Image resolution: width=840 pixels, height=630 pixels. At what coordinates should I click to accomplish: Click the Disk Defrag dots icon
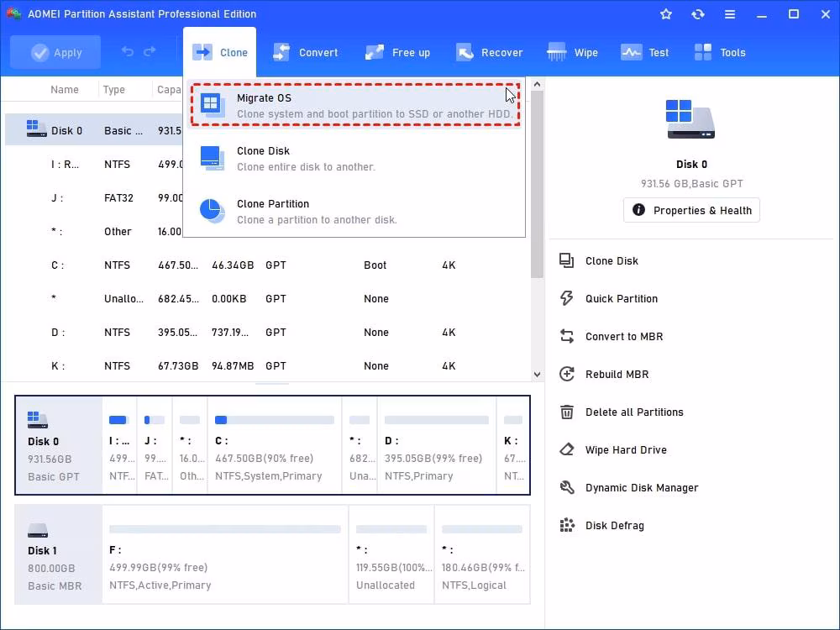[567, 526]
